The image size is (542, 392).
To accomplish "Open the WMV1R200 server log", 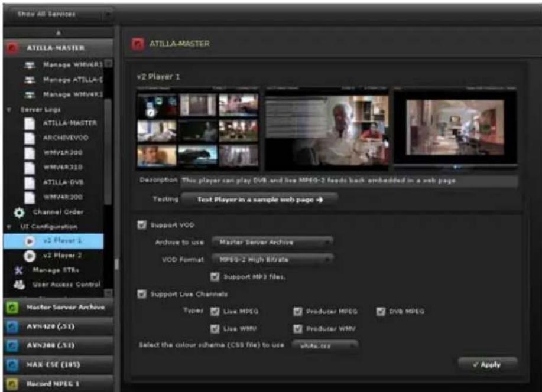I will coord(63,153).
